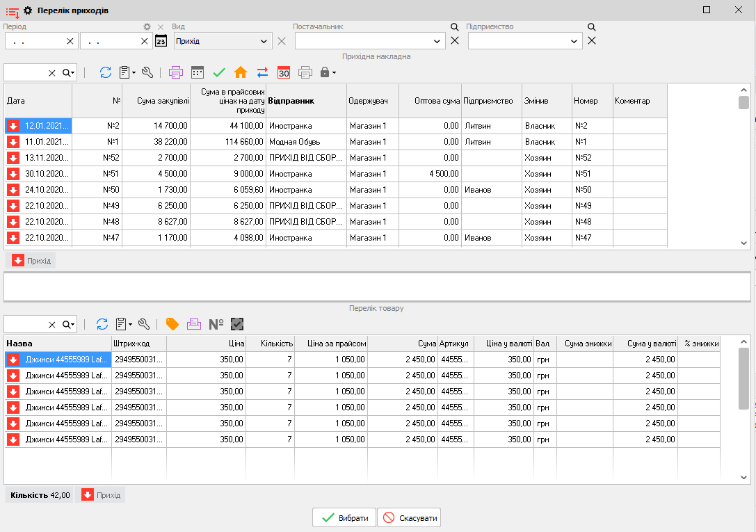Click the orange price tag icon

tap(172, 324)
